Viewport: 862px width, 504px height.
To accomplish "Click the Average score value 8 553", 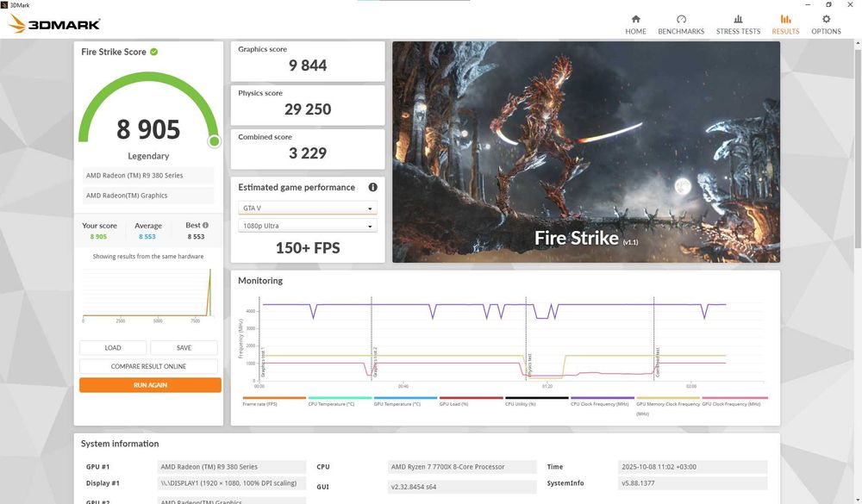I will tap(147, 237).
